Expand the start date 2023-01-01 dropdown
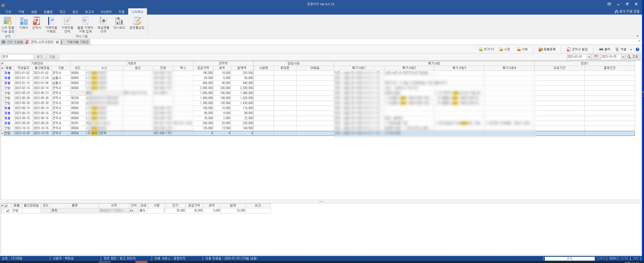The image size is (644, 263). [x=589, y=57]
